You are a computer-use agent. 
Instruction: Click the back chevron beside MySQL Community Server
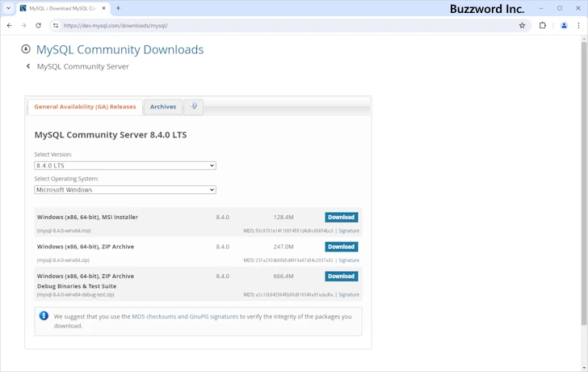point(28,66)
